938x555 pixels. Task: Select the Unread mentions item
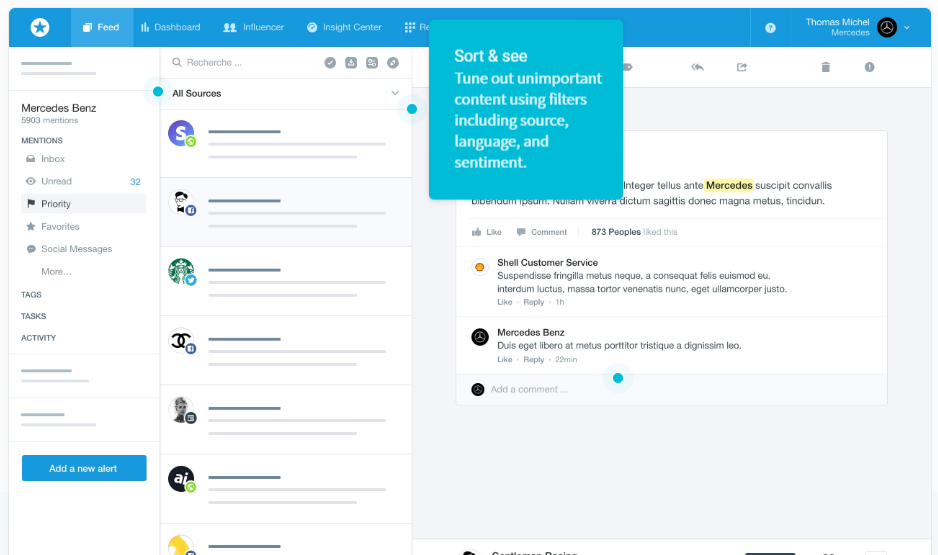pyautogui.click(x=56, y=181)
